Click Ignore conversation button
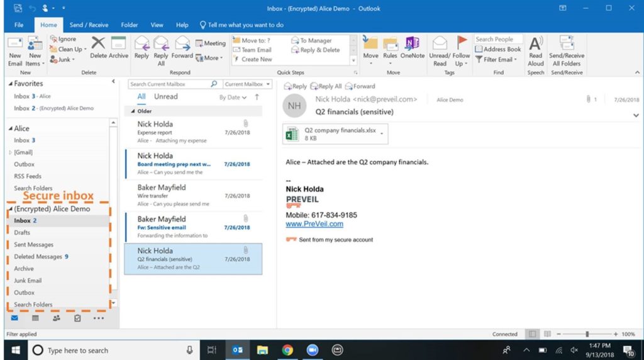This screenshot has width=644, height=360. pyautogui.click(x=64, y=38)
